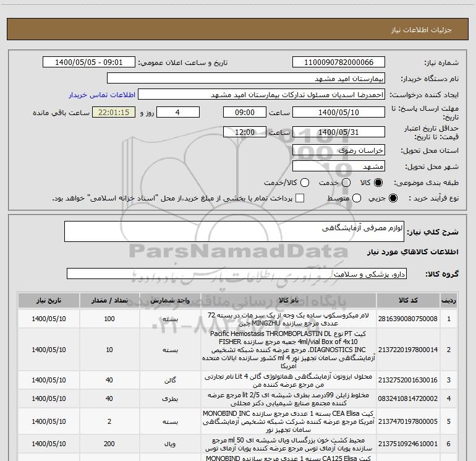Choose the جزیی purchase type radio
This screenshot has height=461, width=476.
[393, 198]
